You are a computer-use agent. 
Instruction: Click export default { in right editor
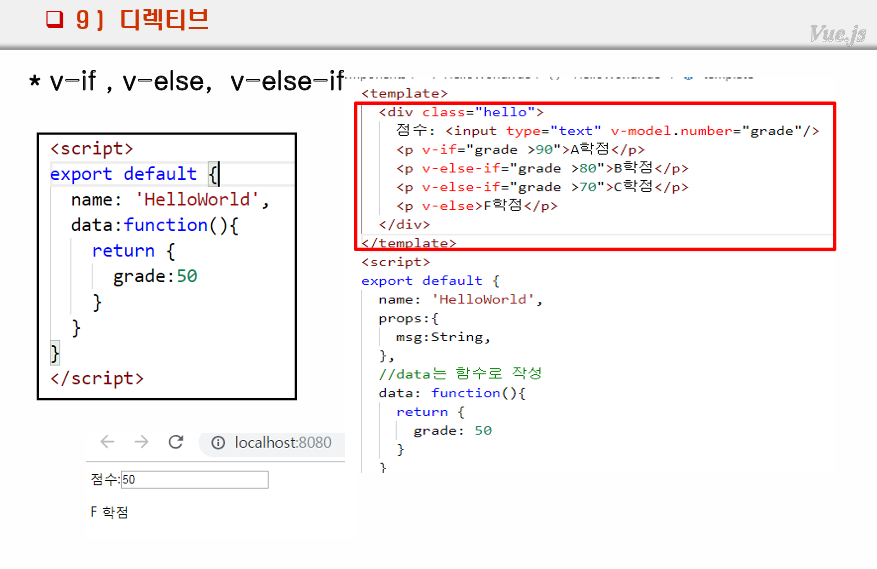pos(431,280)
